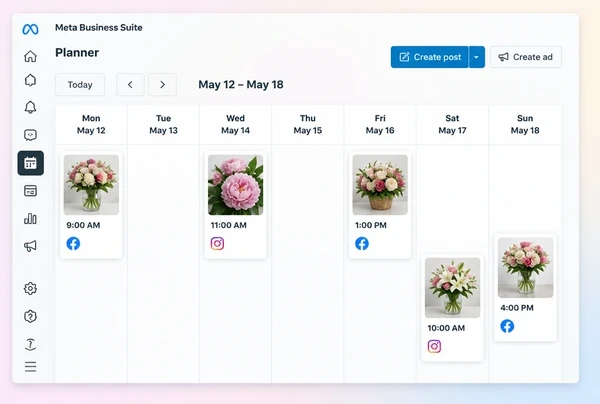
Task: Click the 1:00 PM time label
Action: pos(371,225)
